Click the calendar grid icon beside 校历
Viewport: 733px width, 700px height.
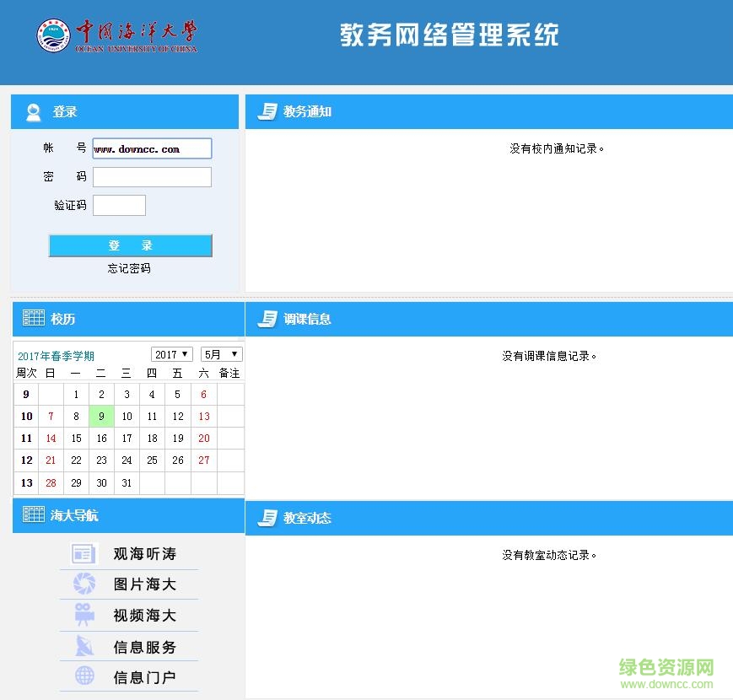pyautogui.click(x=34, y=318)
